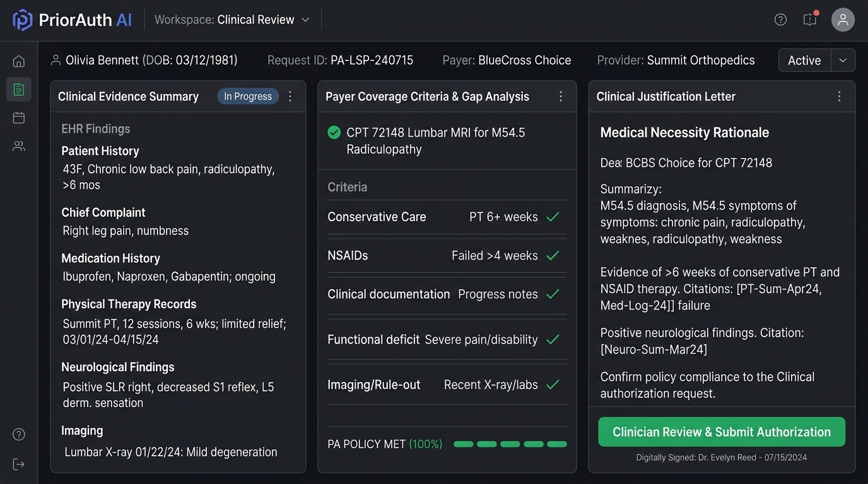868x484 pixels.
Task: Click the Clinical documentation checkmark
Action: 553,294
